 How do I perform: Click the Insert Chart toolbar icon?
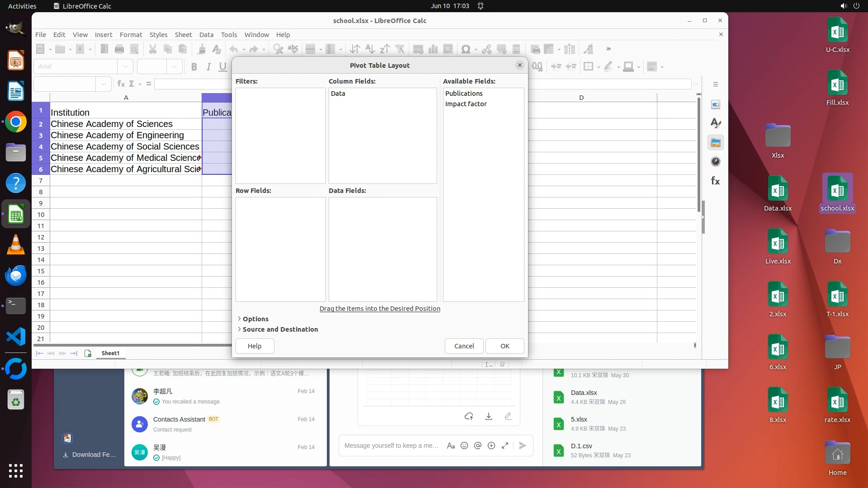coord(433,49)
